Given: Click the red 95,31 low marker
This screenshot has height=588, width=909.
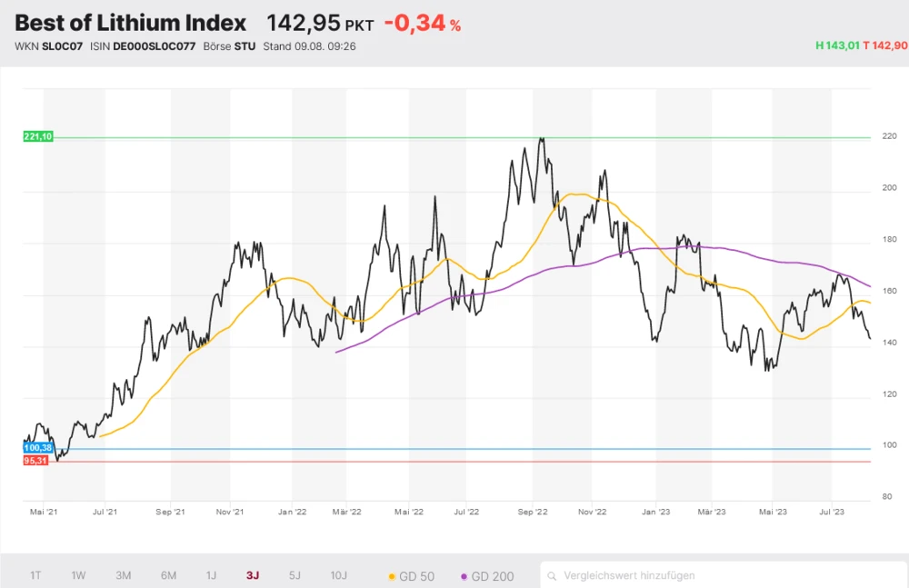Looking at the screenshot, I should [x=37, y=461].
